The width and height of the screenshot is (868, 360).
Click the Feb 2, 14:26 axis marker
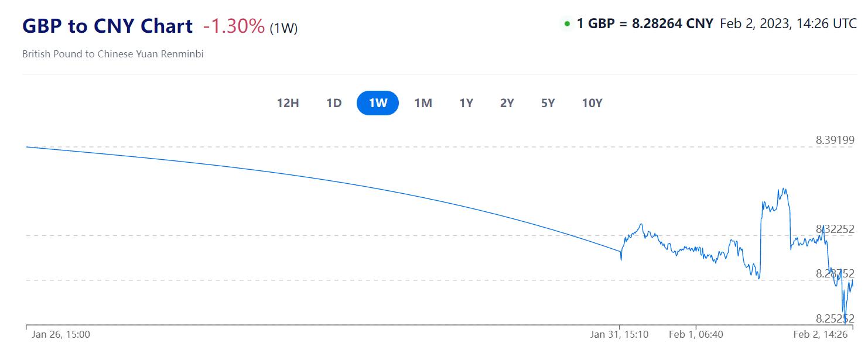click(821, 334)
